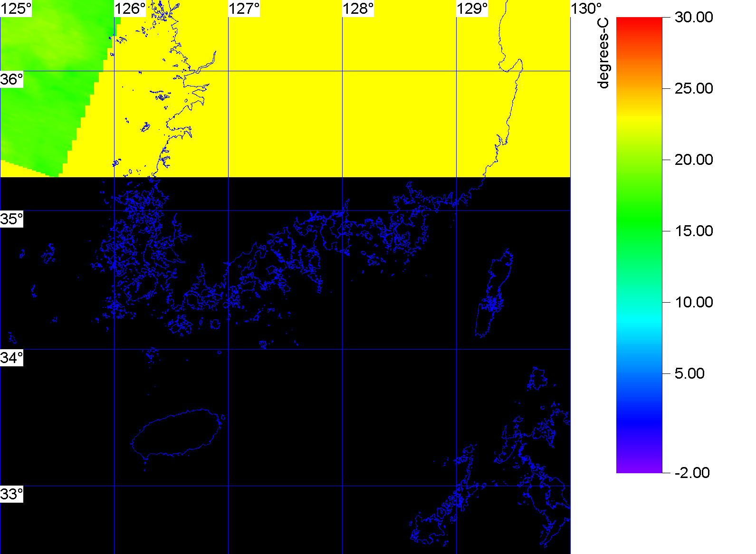756x554 pixels.
Task: Click the 129° longitude label
Action: tap(472, 9)
